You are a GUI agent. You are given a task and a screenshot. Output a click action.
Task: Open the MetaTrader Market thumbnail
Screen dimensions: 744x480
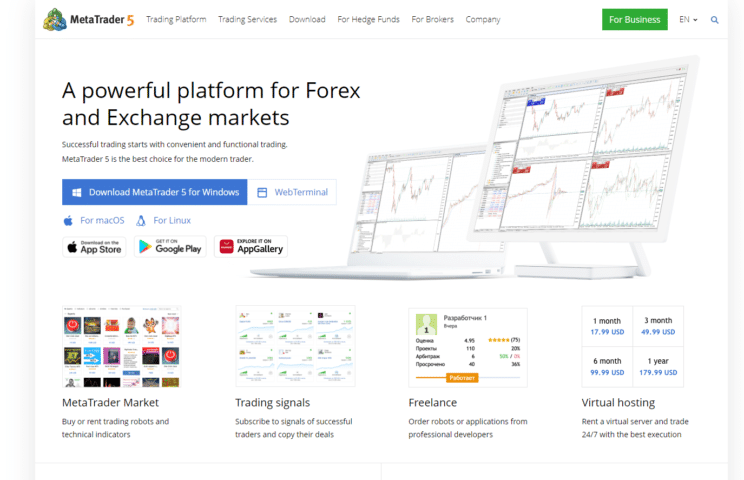(x=121, y=346)
